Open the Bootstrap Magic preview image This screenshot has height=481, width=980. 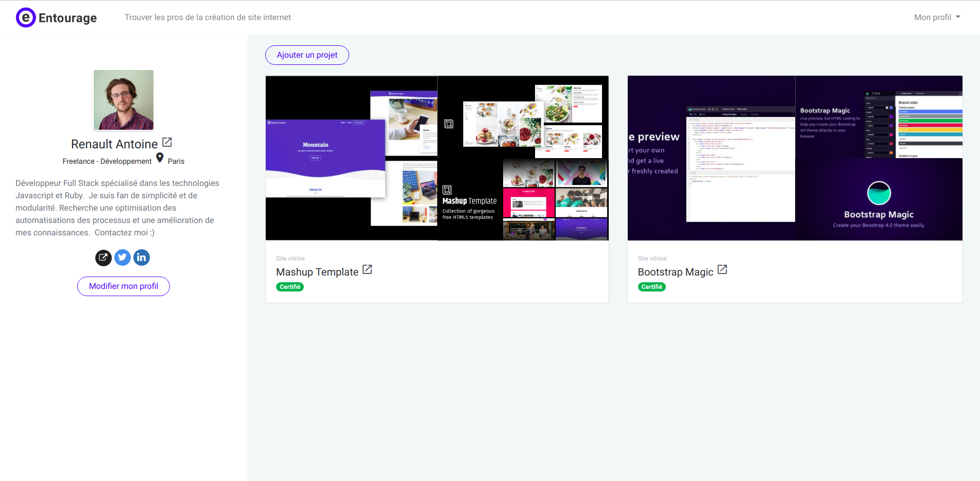(795, 158)
